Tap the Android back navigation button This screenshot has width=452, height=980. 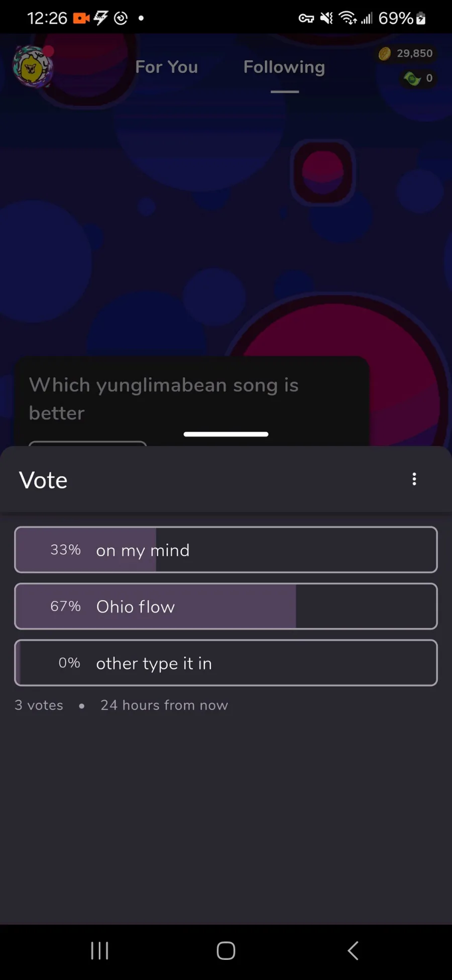(x=353, y=950)
